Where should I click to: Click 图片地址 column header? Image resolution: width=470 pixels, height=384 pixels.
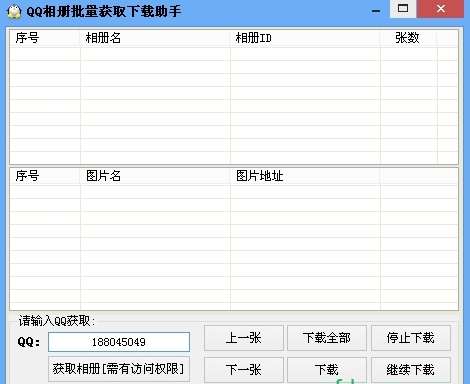click(x=305, y=176)
